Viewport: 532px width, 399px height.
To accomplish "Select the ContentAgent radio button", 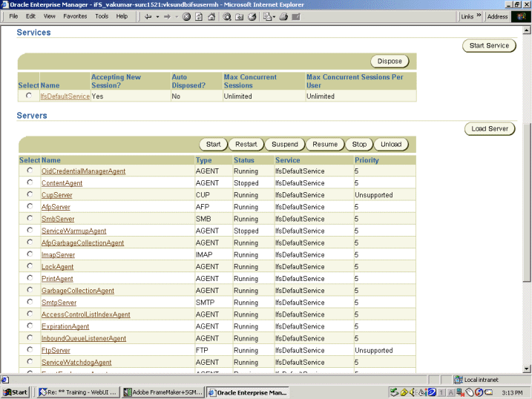I will click(x=30, y=182).
